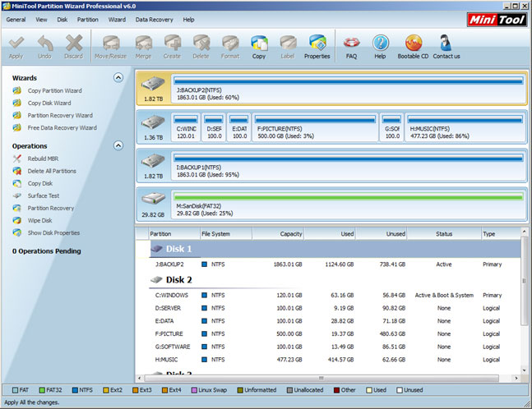The width and height of the screenshot is (532, 409).
Task: Select the C:WINC partition block
Action: point(186,127)
